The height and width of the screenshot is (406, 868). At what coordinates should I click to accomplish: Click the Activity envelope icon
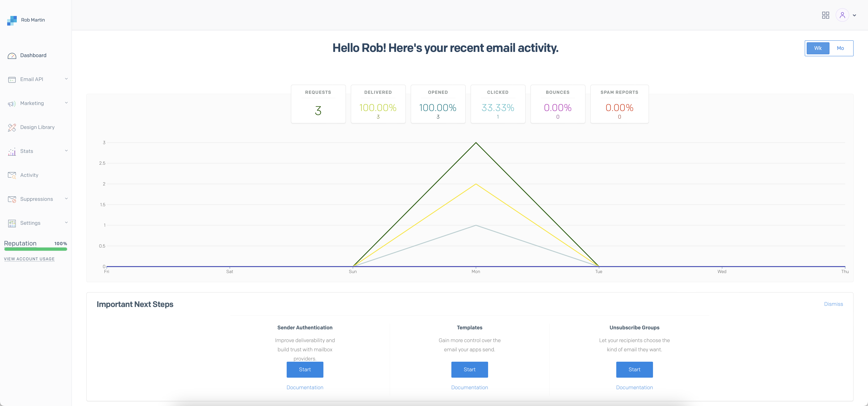point(12,175)
